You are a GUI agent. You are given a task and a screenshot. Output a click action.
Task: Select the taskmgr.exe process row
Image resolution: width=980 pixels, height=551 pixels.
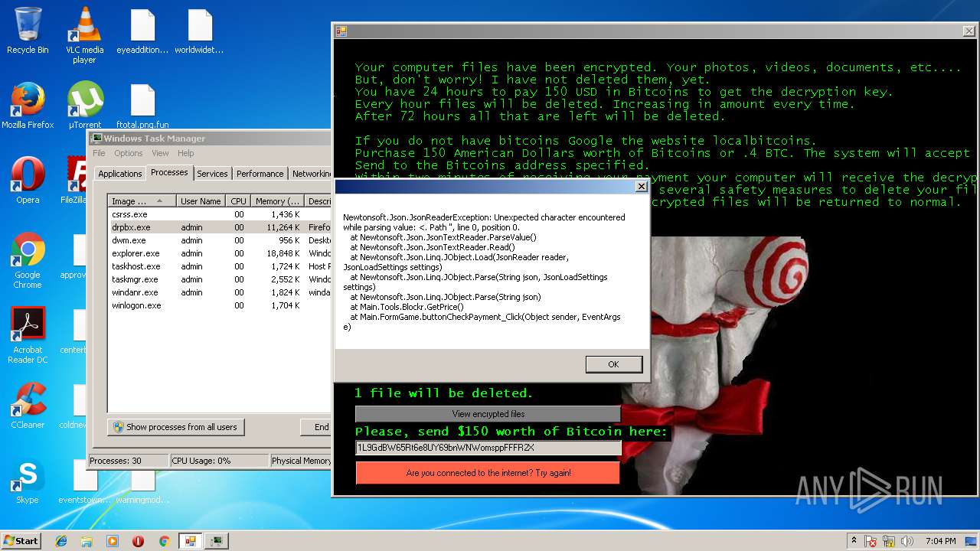pyautogui.click(x=220, y=279)
